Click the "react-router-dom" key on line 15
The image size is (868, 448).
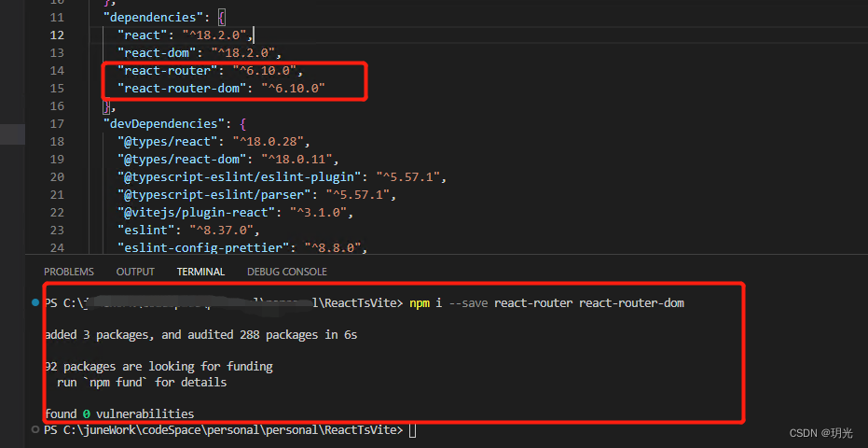[x=182, y=88]
